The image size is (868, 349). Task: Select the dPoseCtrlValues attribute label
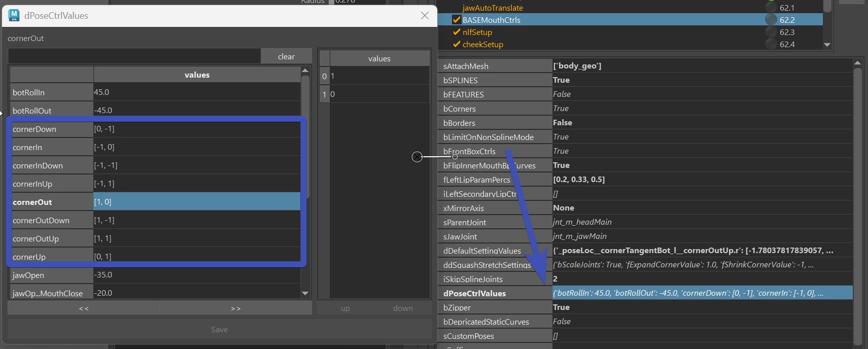pos(474,293)
